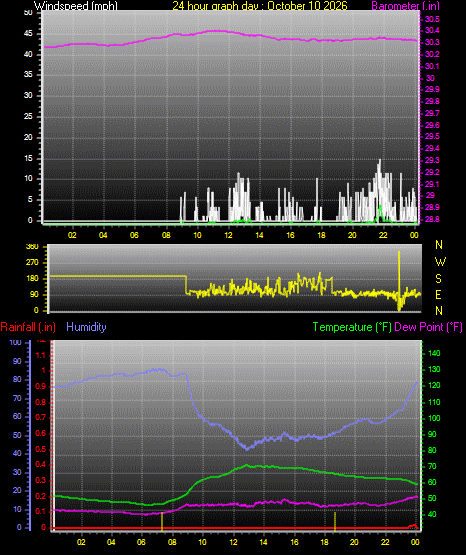Select barometer axis value 29.5
This screenshot has height=555, width=466.
click(432, 136)
